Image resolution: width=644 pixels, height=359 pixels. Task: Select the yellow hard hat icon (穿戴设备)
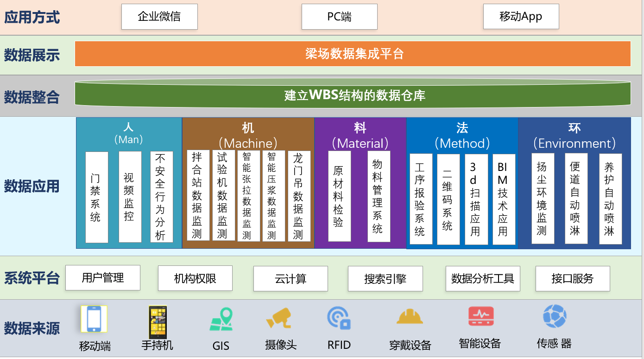(410, 317)
